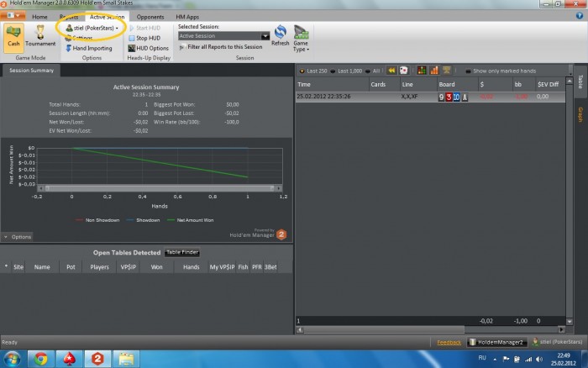Click hands list scroll up arrow
Screen dimensions: 588x368
pyautogui.click(x=570, y=81)
